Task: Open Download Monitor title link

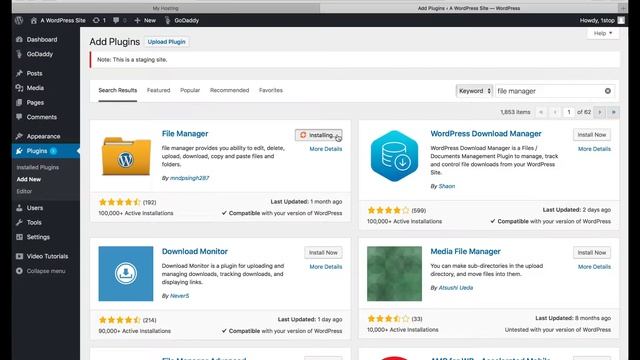Action: (x=195, y=251)
